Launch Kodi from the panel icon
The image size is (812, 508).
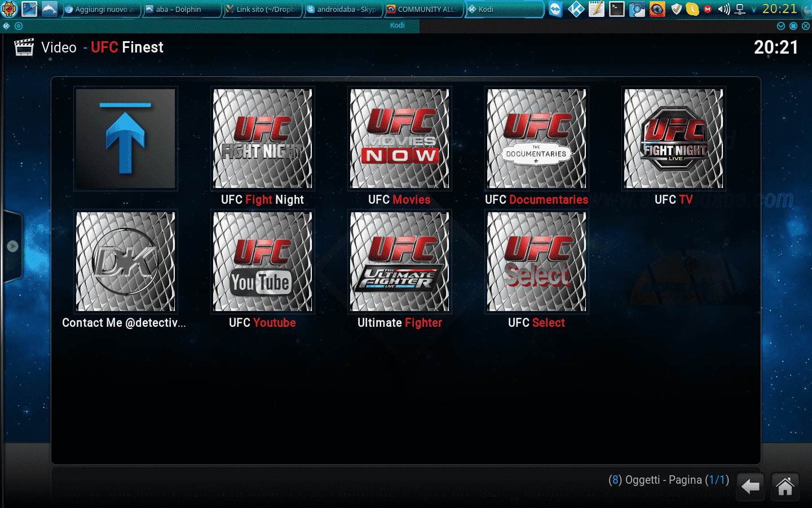click(576, 9)
